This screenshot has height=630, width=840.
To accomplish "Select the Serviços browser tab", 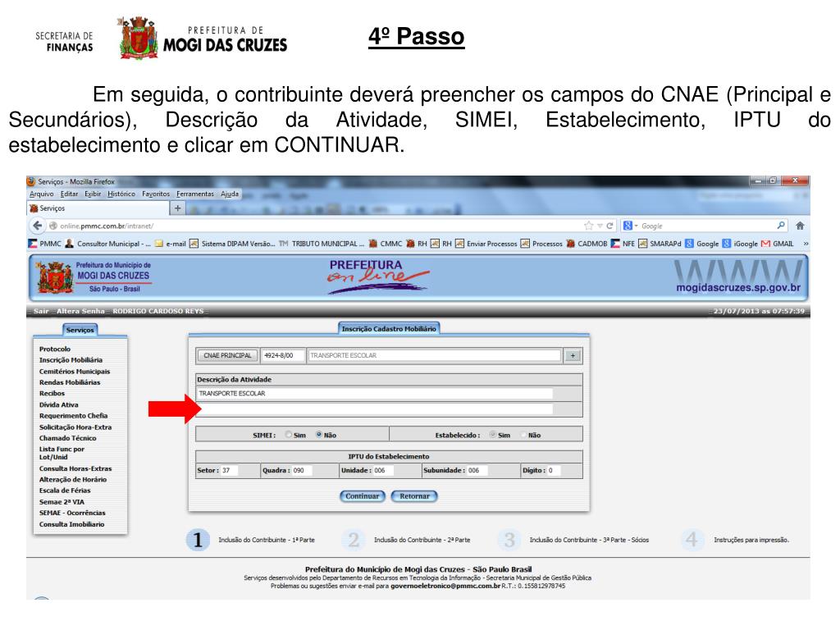I will click(x=98, y=208).
